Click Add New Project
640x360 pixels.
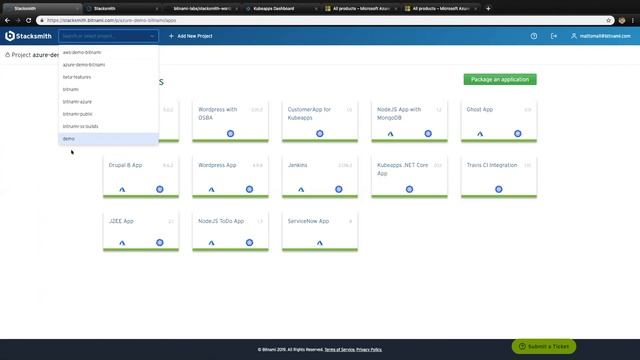click(x=191, y=36)
